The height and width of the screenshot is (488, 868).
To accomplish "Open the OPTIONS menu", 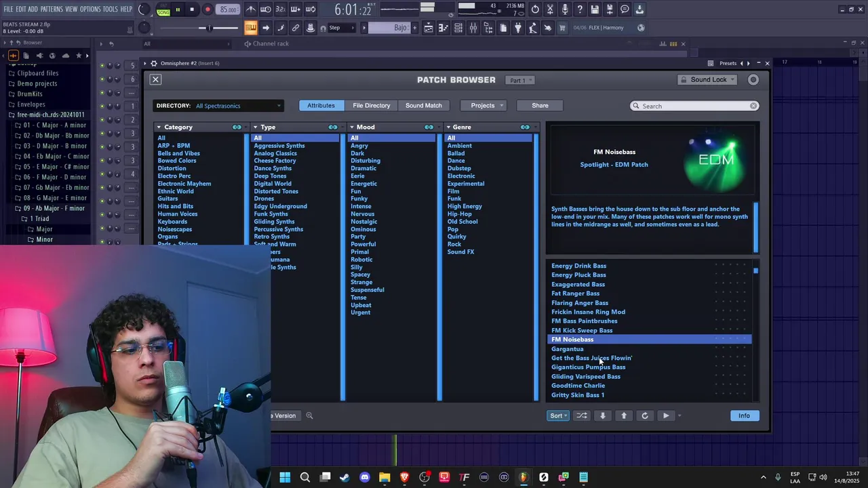I will point(90,9).
